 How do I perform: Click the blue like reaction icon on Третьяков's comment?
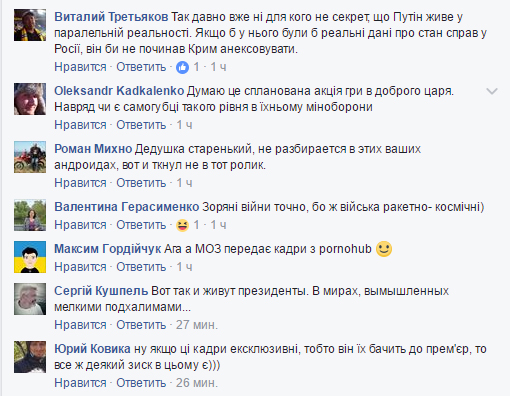point(182,67)
